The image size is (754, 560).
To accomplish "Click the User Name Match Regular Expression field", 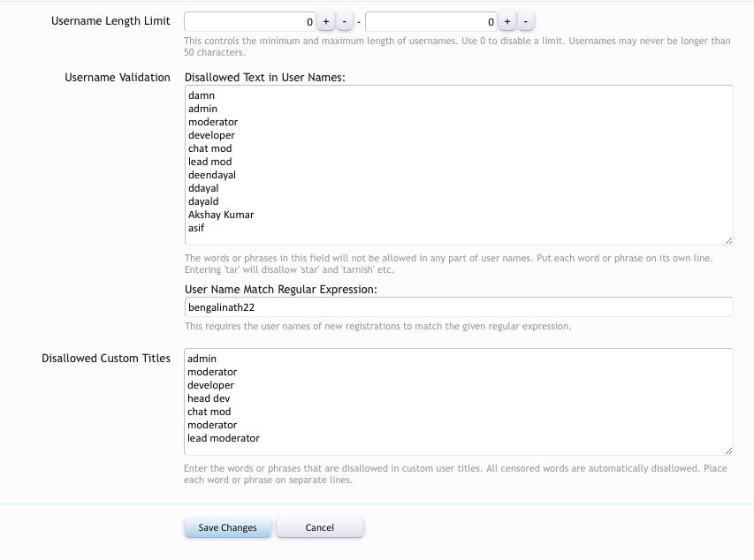I will (459, 307).
